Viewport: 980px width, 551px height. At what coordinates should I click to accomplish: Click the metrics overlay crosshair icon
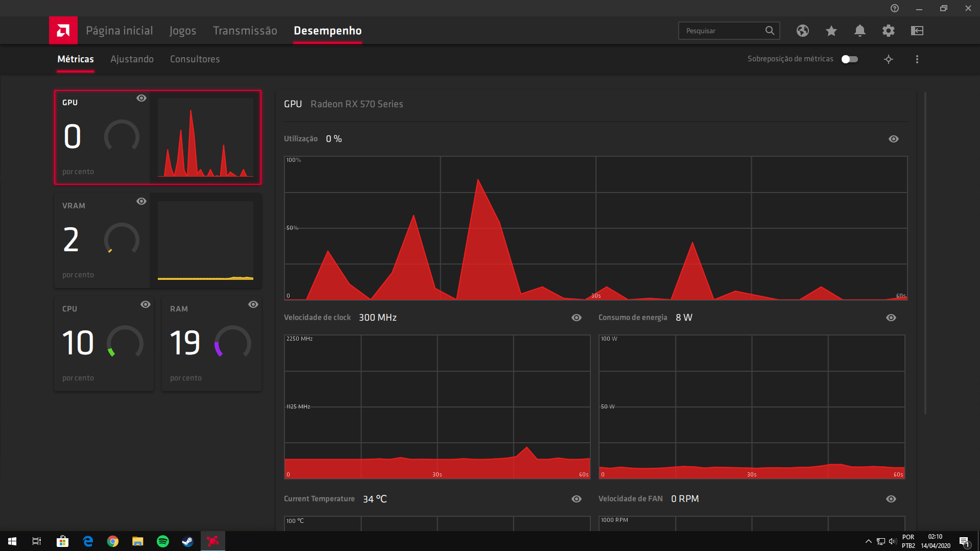coord(889,59)
